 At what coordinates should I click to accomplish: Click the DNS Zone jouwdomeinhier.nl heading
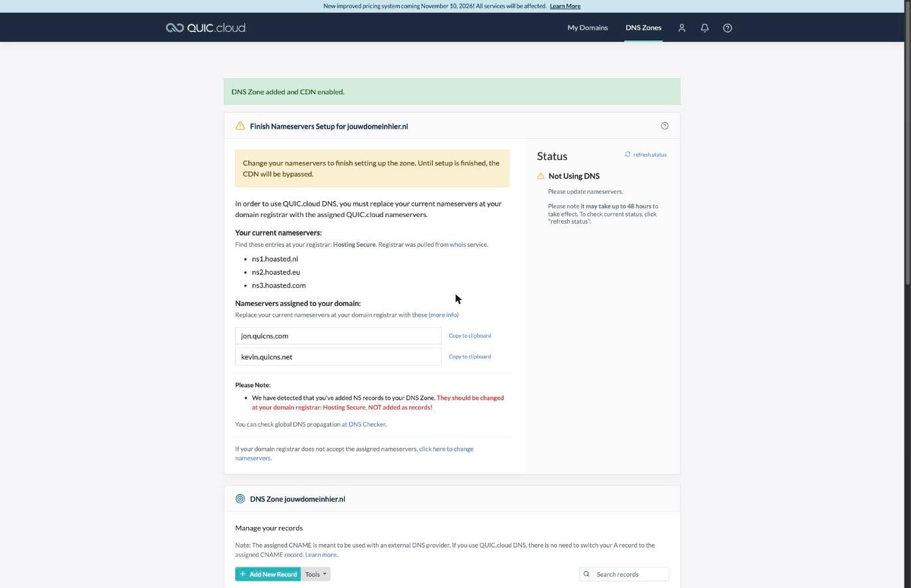coord(297,499)
